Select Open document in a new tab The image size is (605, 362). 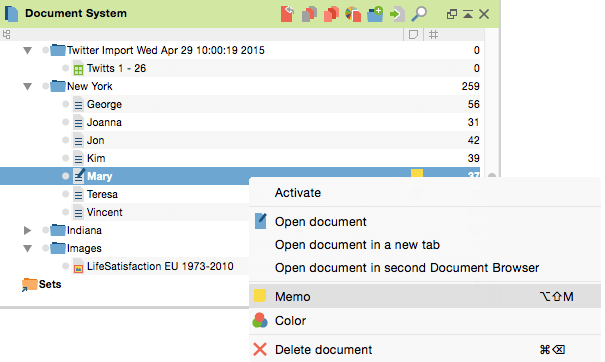[357, 245]
